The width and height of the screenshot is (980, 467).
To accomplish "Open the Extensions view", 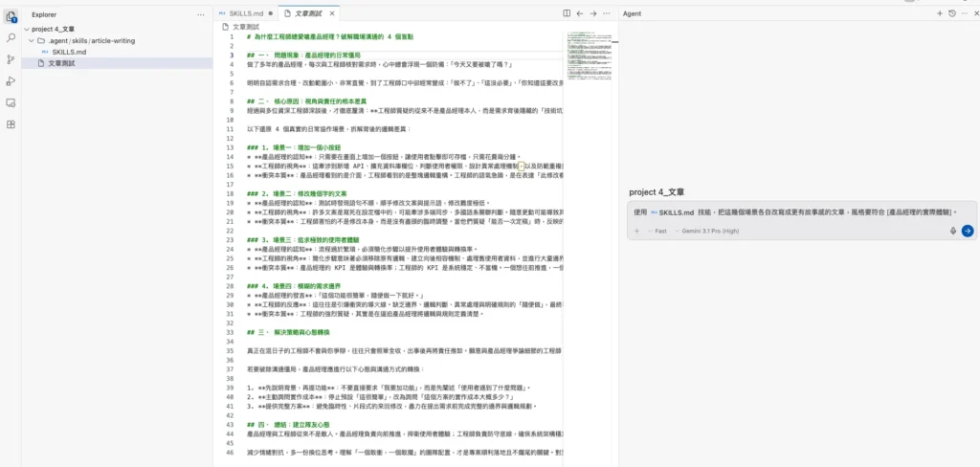I will [11, 123].
